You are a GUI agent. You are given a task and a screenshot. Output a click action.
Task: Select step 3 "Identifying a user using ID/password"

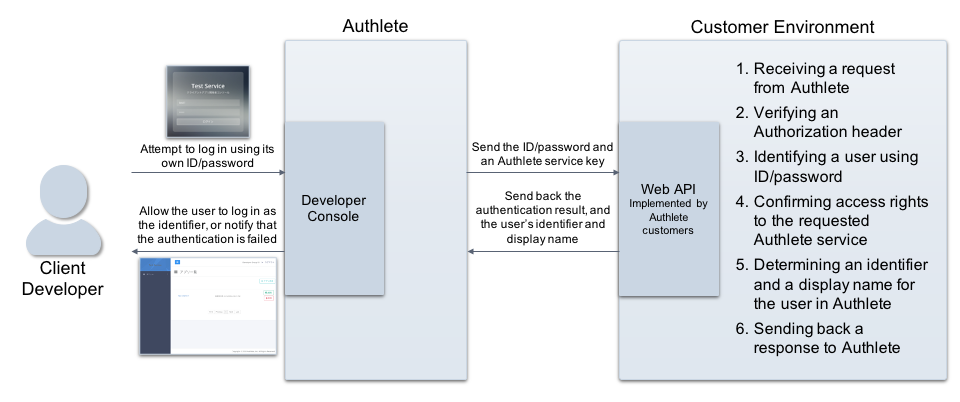click(827, 166)
